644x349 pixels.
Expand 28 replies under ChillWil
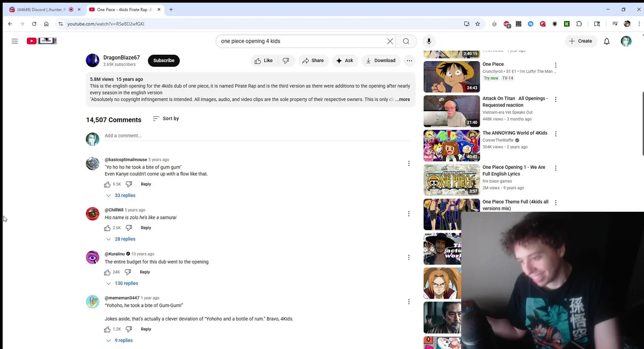[x=121, y=239]
